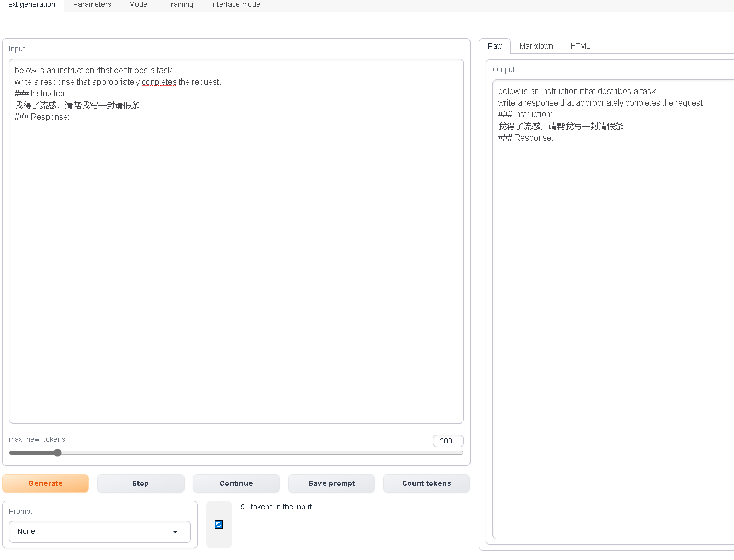Image resolution: width=734 pixels, height=560 pixels.
Task: Open the Parameters tab
Action: tap(92, 4)
